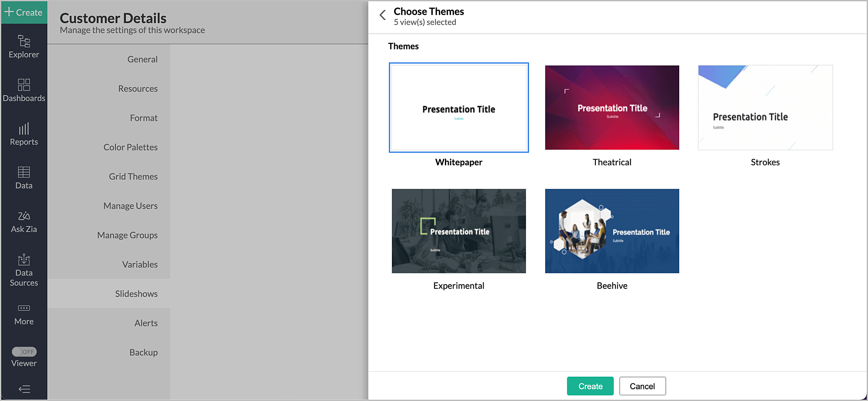
Task: Select the Strokes theme
Action: pyautogui.click(x=765, y=107)
